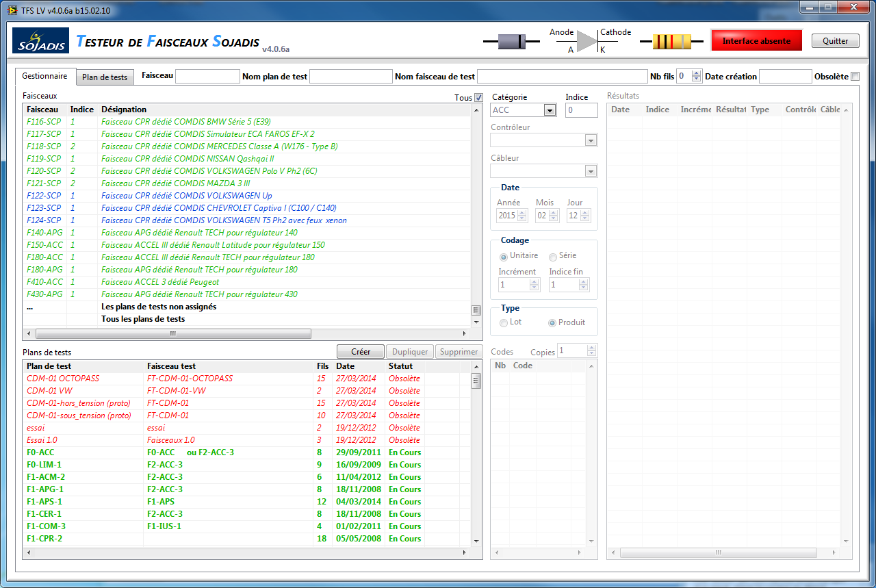The image size is (876, 588).
Task: Click the Code column header
Action: (523, 366)
